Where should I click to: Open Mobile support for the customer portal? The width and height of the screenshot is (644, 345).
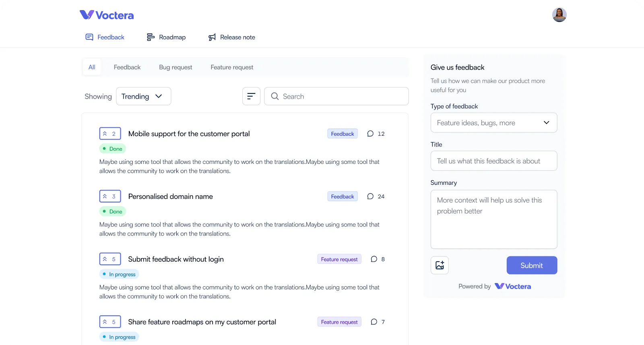coord(189,134)
